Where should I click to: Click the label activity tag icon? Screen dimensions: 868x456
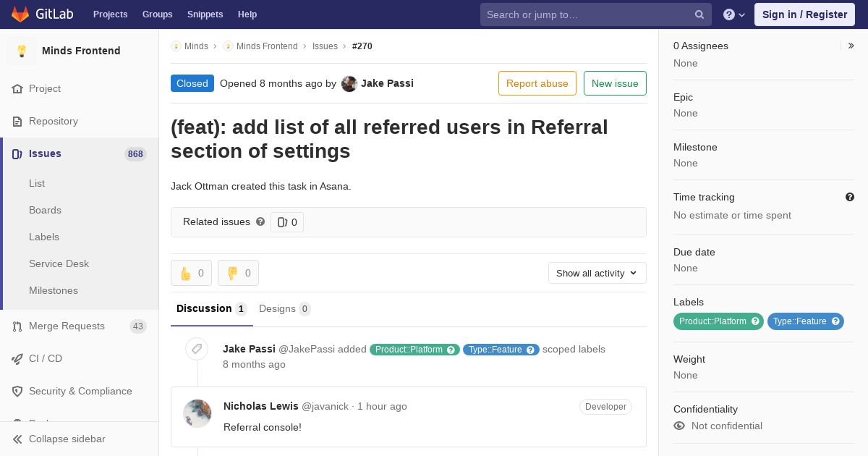pos(197,349)
